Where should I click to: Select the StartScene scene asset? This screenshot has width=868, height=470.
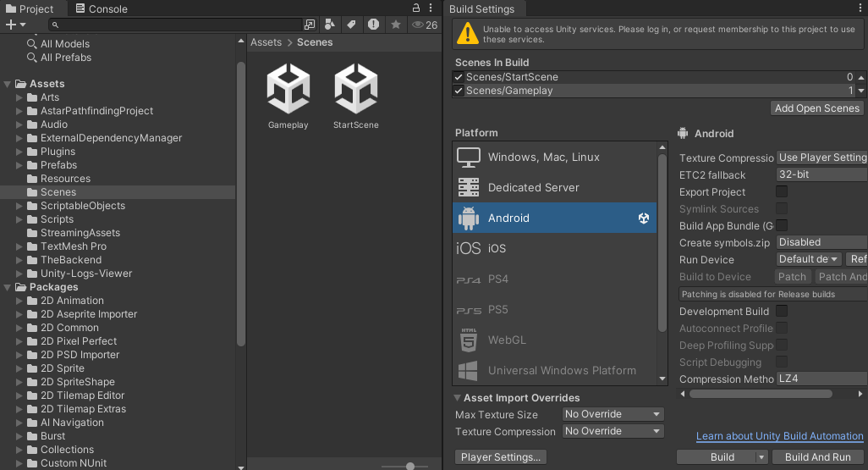point(356,97)
